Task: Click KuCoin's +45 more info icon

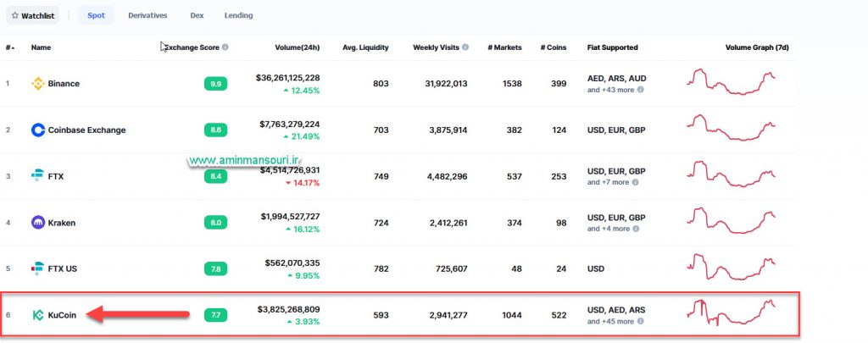Action: (x=640, y=321)
